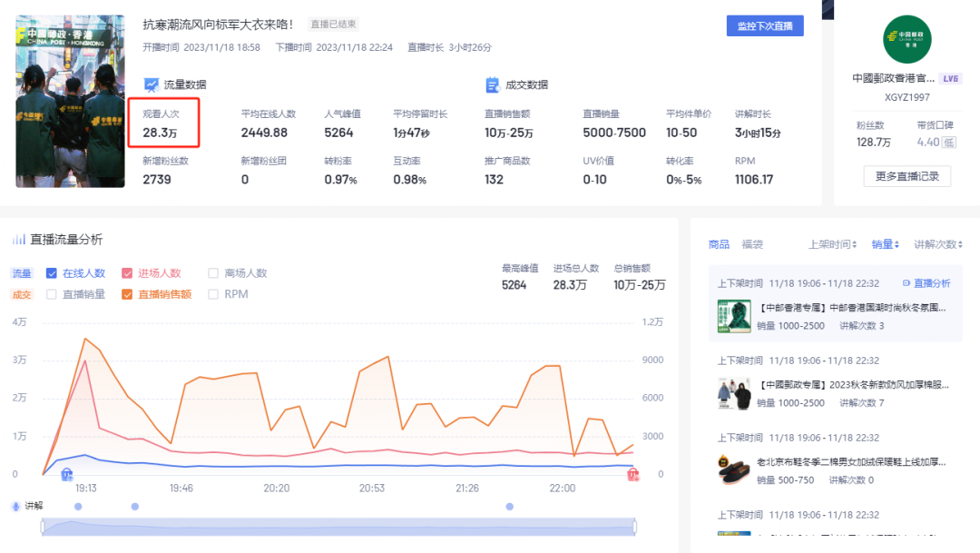980x553 pixels.
Task: Click the 中國郵政香港官 account name
Action: point(894,78)
